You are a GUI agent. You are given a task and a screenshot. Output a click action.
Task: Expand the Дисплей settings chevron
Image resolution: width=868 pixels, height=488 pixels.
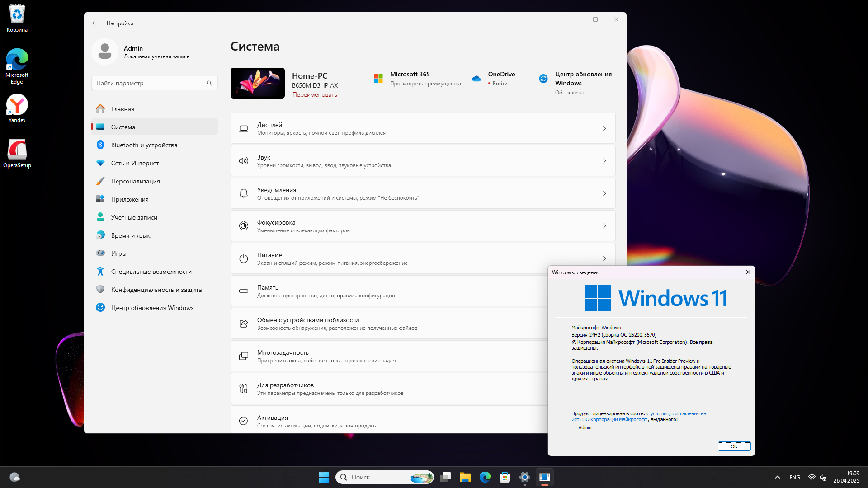pyautogui.click(x=604, y=128)
